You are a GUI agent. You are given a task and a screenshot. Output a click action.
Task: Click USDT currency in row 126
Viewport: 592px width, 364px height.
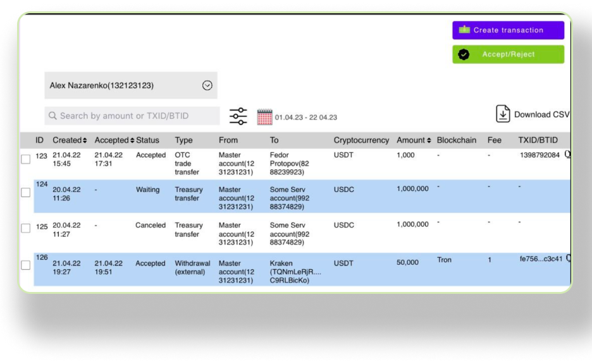[343, 263]
